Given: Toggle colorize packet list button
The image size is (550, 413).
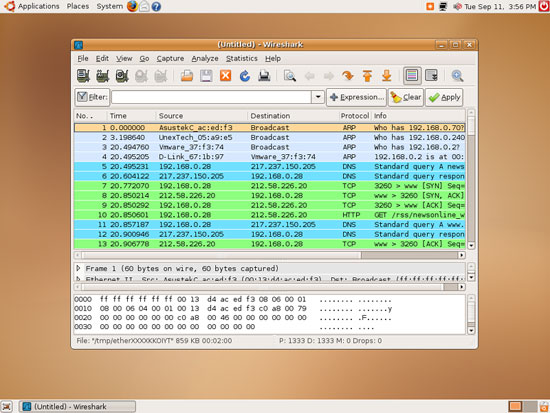Looking at the screenshot, I should pos(412,75).
